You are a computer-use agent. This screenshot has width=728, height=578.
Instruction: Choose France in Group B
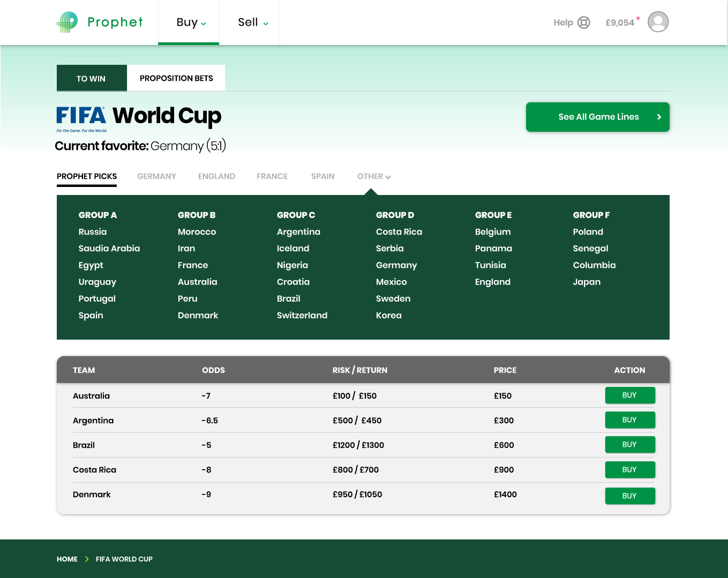193,265
